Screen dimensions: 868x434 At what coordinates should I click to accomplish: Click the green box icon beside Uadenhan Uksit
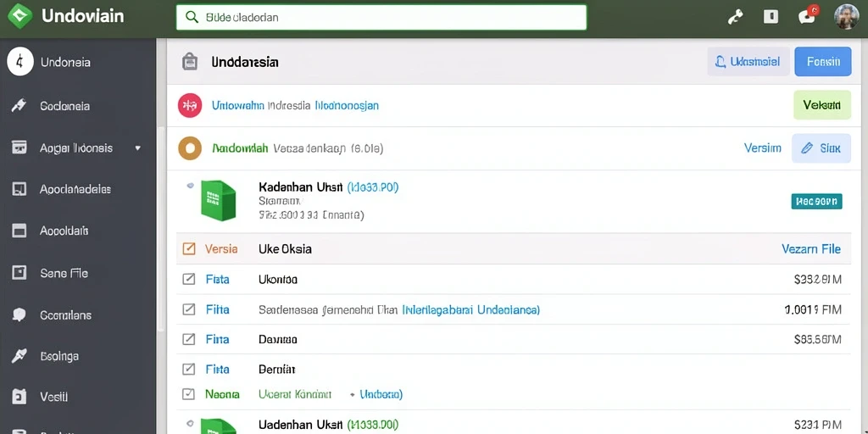tap(219, 426)
